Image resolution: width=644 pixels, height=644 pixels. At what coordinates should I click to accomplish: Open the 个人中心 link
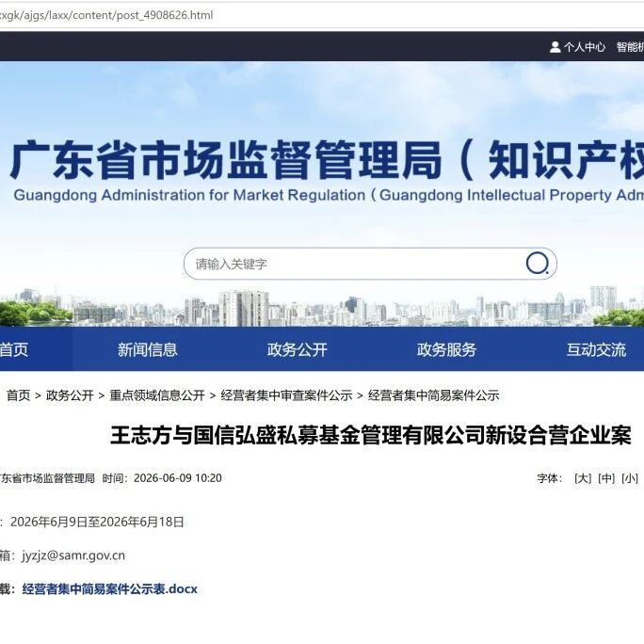pos(584,47)
